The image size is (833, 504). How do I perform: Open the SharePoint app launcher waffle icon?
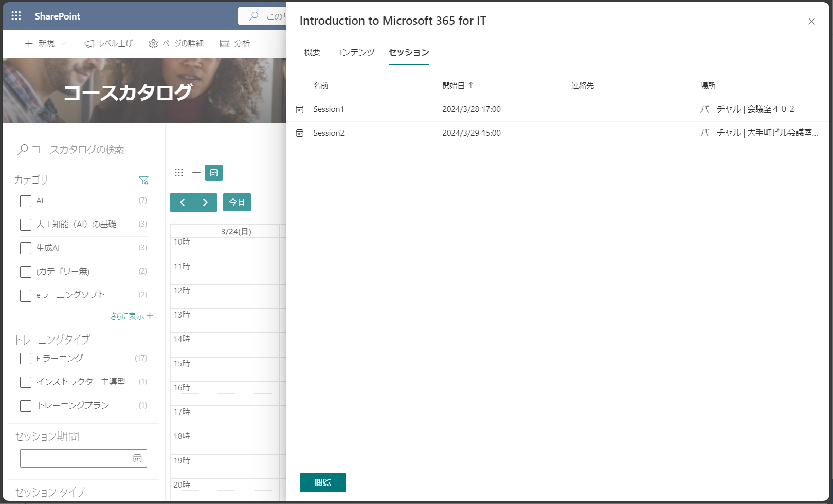pos(16,16)
